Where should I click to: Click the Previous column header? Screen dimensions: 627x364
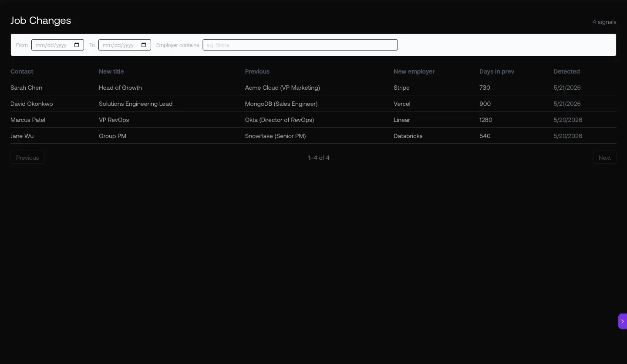pos(257,71)
